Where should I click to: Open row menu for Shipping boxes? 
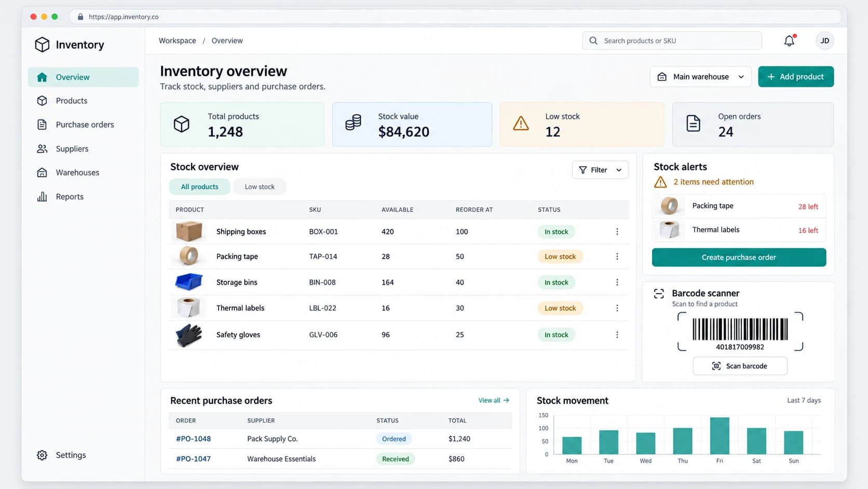click(617, 232)
